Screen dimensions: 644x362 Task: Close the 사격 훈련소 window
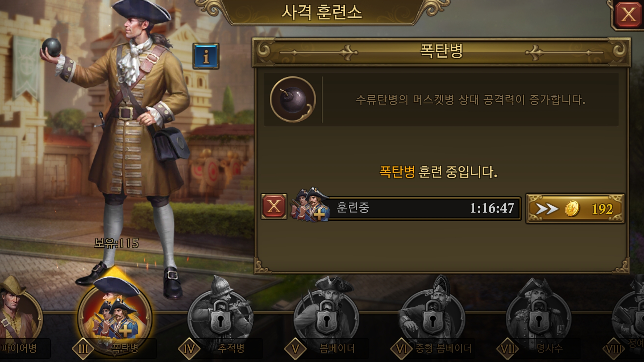tap(628, 15)
